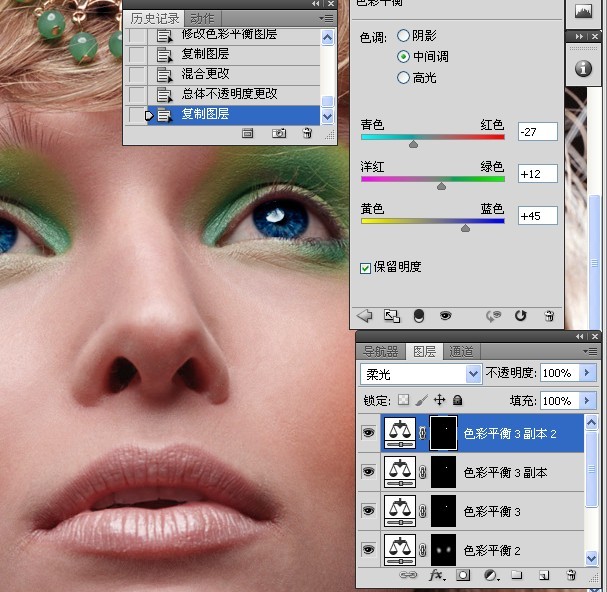Collapse the History panel with double arrows
Screen dimensions: 607x592
pos(316,3)
